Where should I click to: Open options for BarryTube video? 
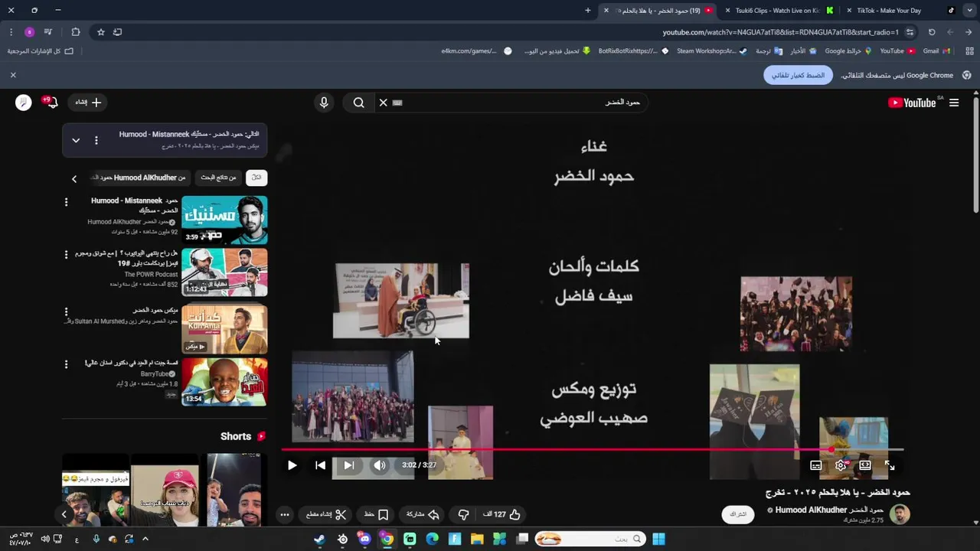coord(66,365)
